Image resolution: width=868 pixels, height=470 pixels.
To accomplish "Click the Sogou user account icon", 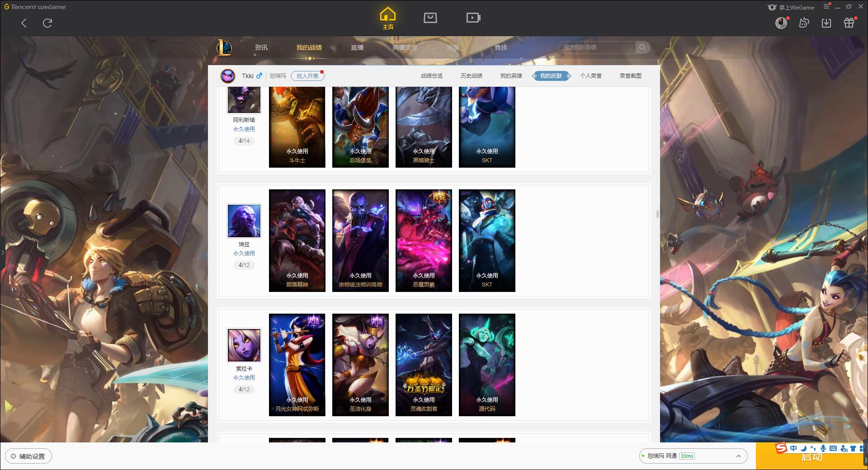I will point(844,448).
